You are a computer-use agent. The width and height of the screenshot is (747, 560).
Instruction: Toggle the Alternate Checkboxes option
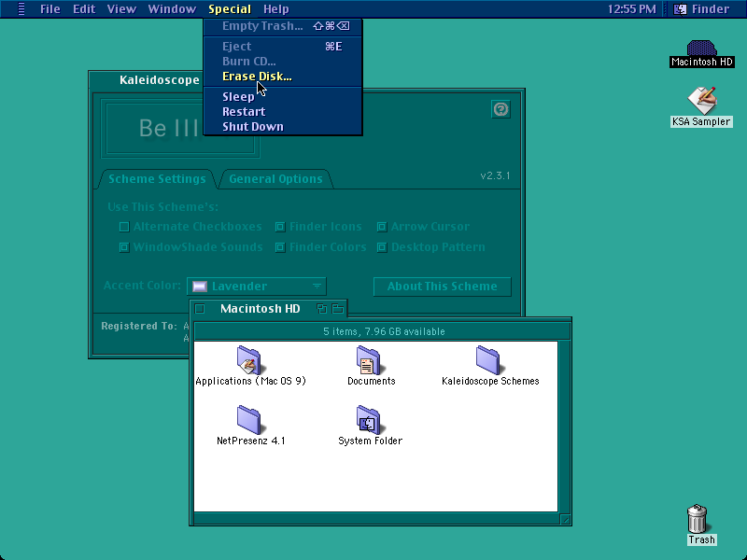(x=124, y=227)
